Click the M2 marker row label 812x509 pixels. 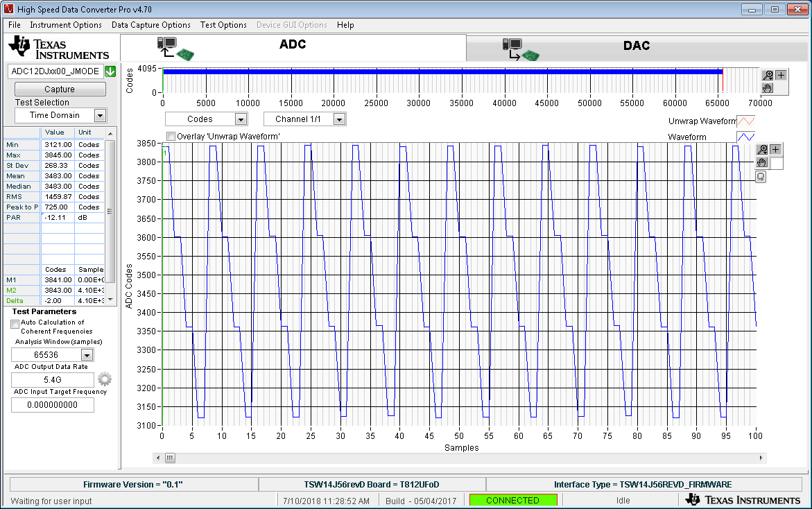(x=21, y=290)
